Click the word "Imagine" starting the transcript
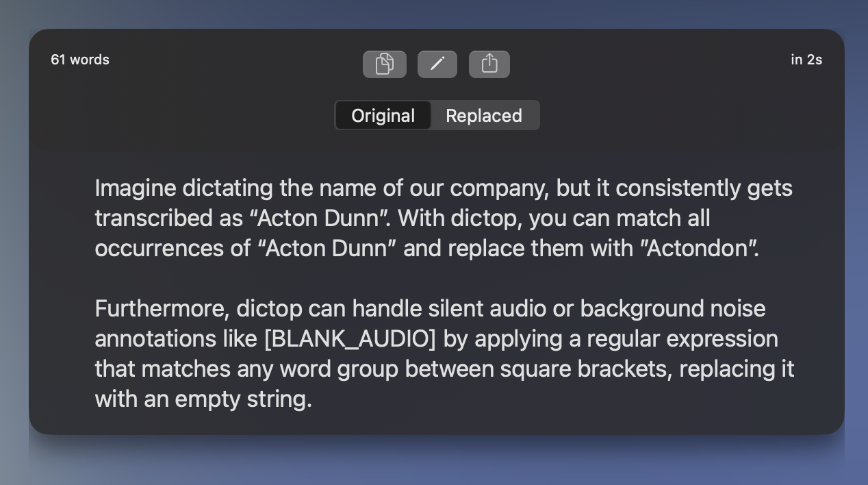 (136, 188)
